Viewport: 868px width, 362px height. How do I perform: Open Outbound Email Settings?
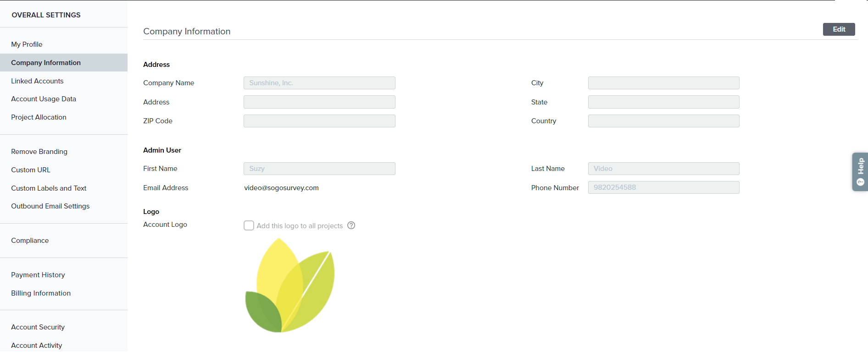[x=50, y=206]
